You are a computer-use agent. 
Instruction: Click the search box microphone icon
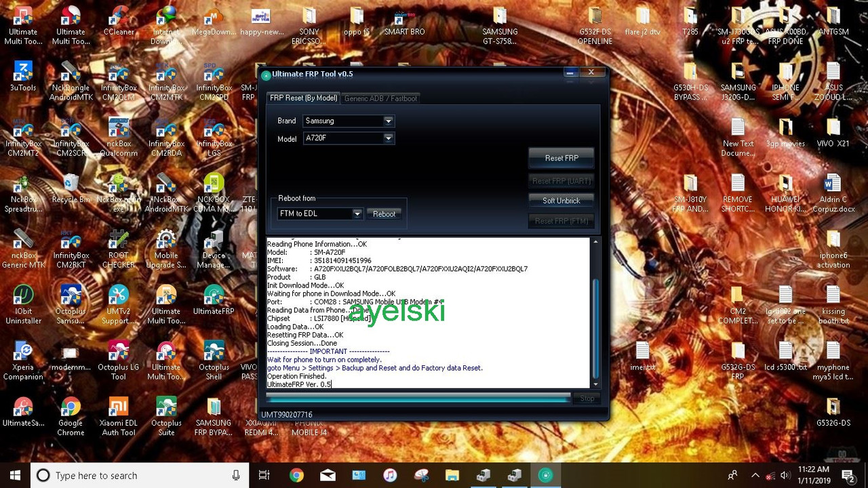click(x=236, y=475)
